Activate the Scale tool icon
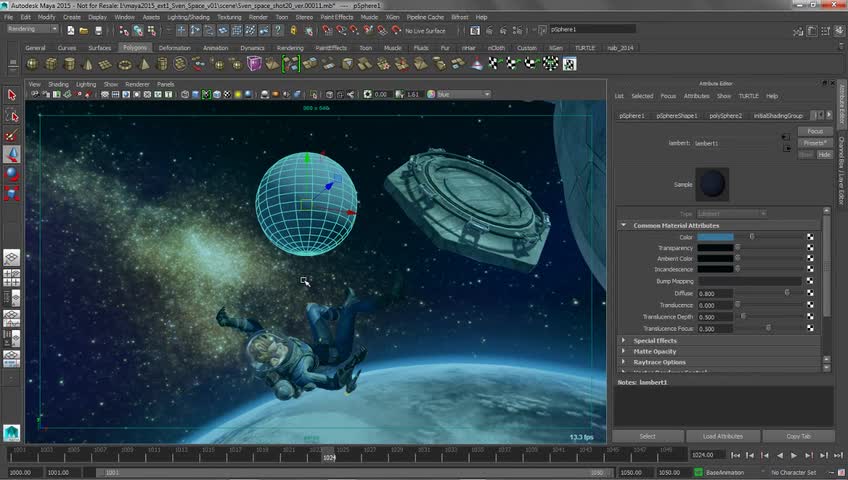 pos(12,194)
